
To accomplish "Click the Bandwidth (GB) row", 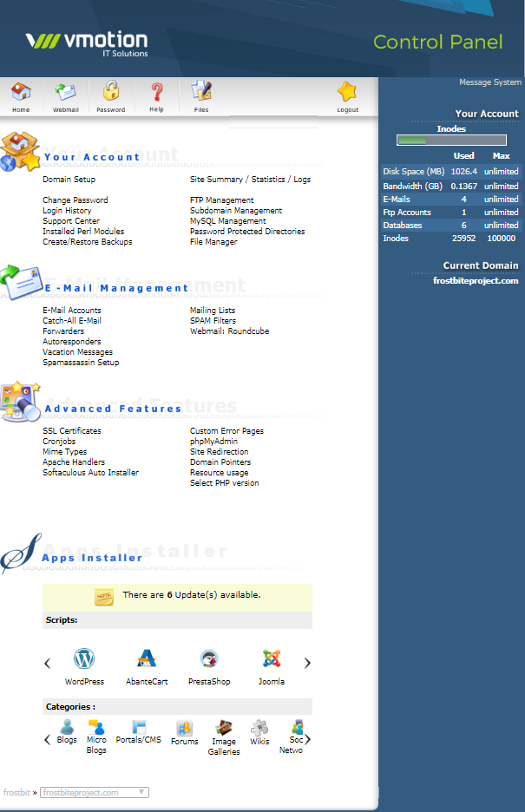I will 451,186.
